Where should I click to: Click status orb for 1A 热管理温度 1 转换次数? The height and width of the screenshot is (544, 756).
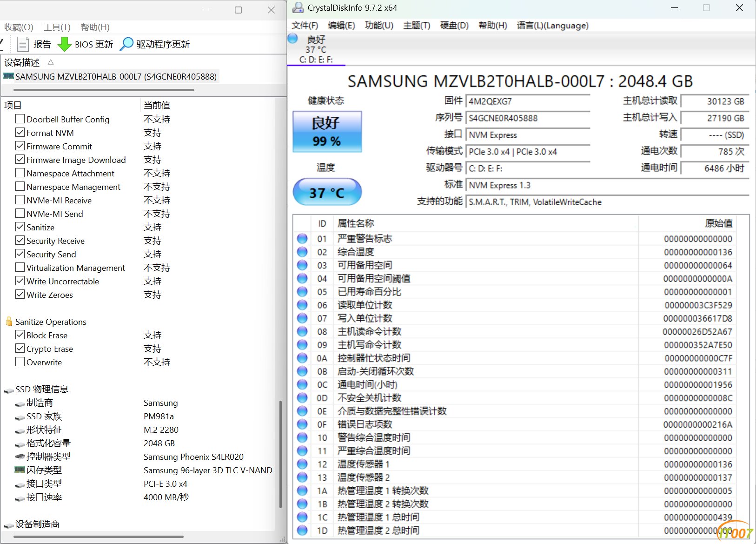(x=302, y=490)
